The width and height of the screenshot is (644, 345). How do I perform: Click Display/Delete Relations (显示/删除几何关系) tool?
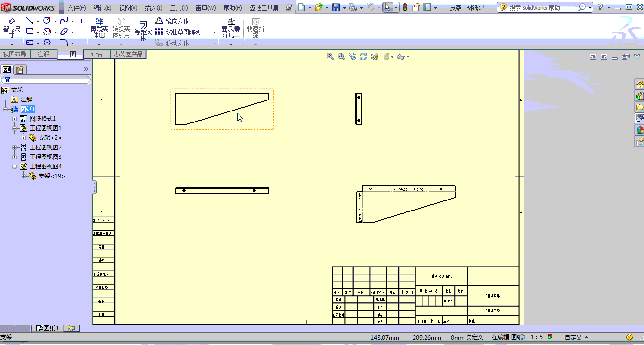pos(231,28)
